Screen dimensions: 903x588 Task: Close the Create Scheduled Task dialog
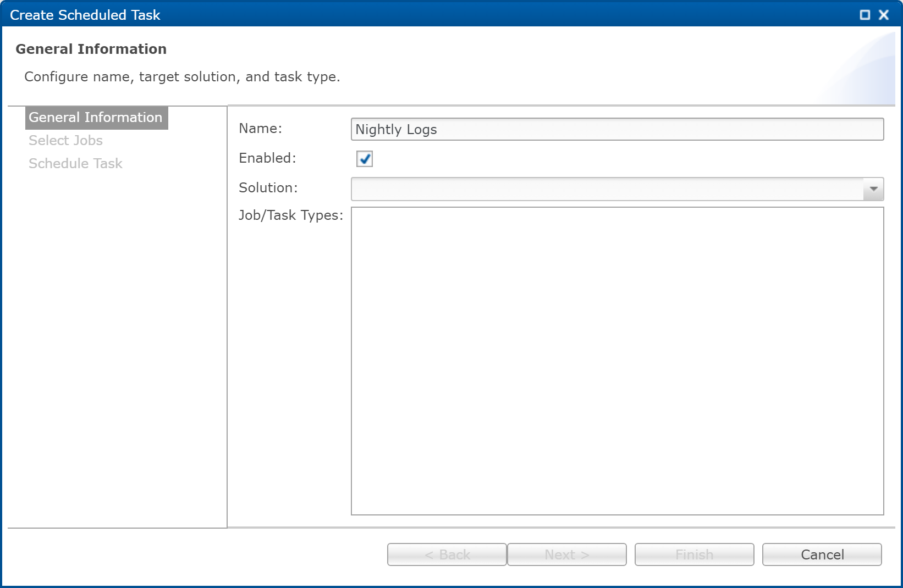coord(884,15)
